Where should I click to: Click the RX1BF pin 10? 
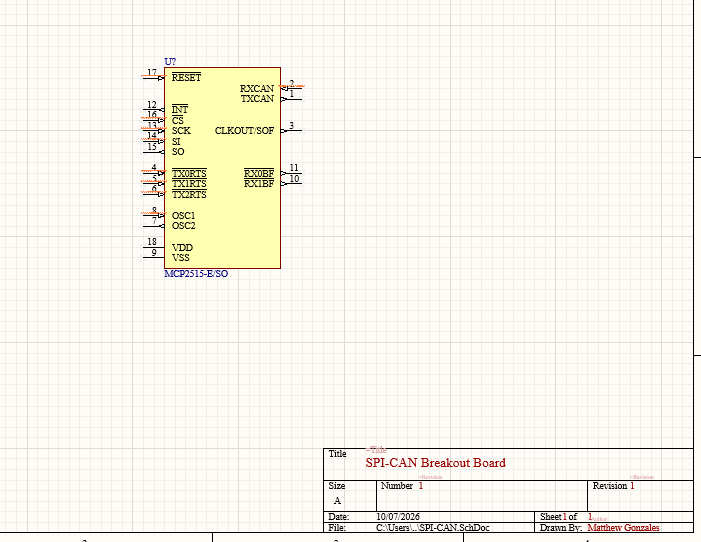coord(291,183)
